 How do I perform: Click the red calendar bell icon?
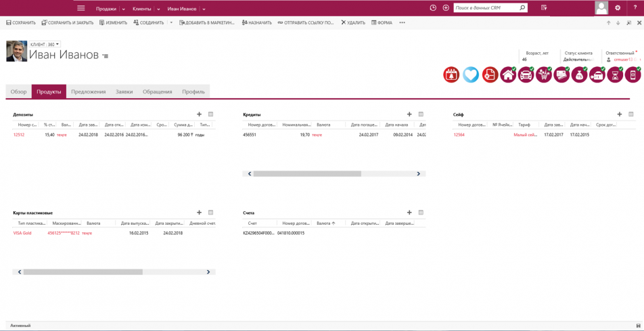pos(451,75)
